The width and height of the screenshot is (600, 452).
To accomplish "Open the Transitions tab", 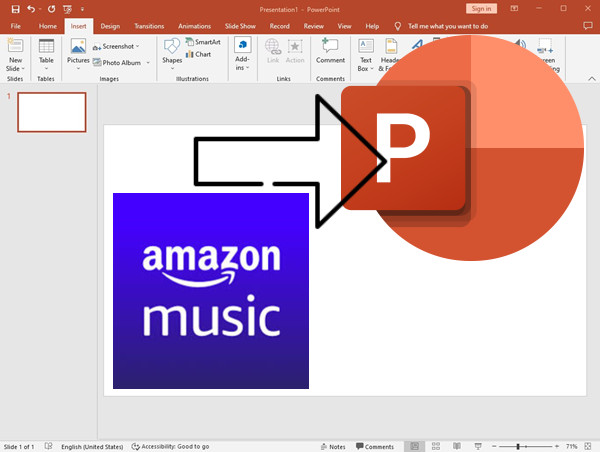I will pos(149,26).
